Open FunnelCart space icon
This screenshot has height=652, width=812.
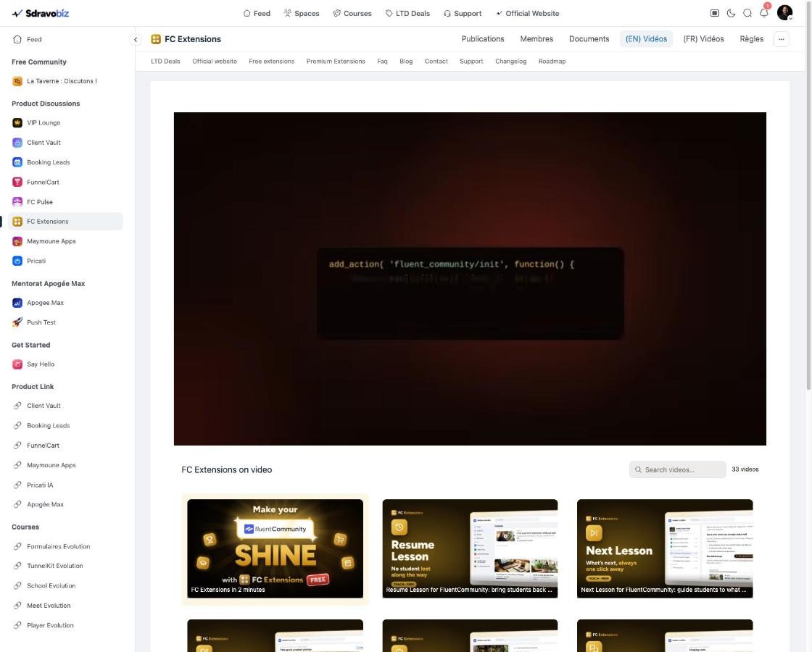[17, 182]
